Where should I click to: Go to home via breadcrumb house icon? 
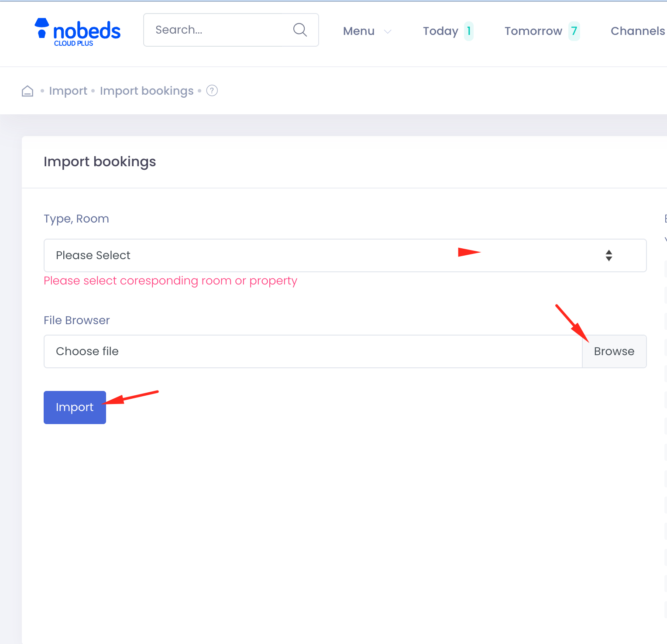coord(28,91)
